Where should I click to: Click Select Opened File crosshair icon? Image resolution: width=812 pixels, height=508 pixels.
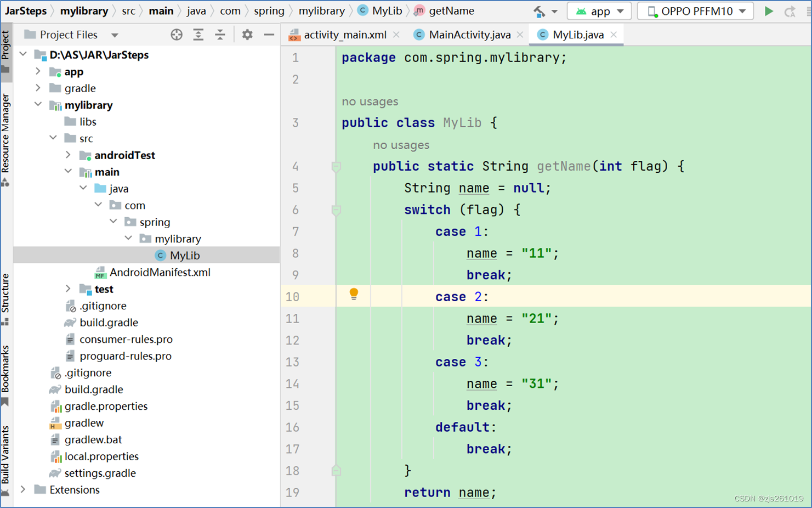coord(177,35)
